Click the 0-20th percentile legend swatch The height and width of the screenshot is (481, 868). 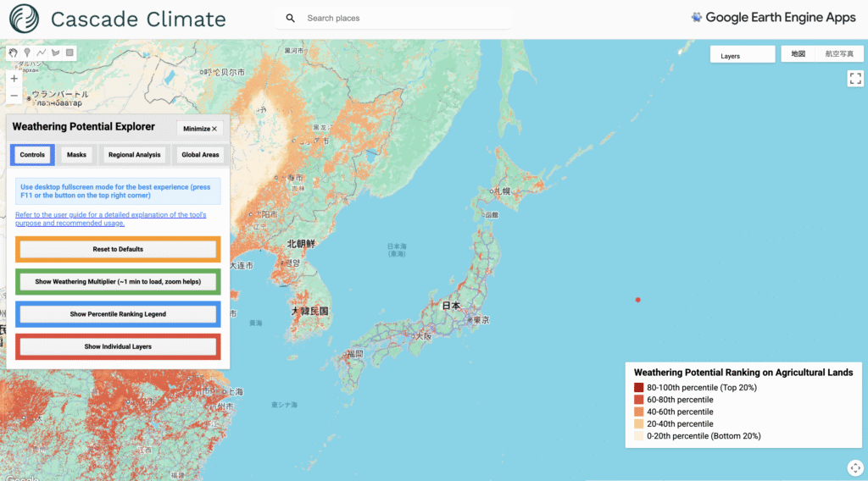[639, 436]
